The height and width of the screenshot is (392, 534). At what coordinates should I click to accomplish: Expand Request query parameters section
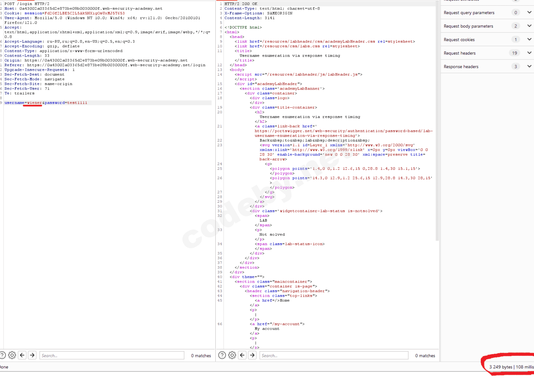(x=529, y=12)
